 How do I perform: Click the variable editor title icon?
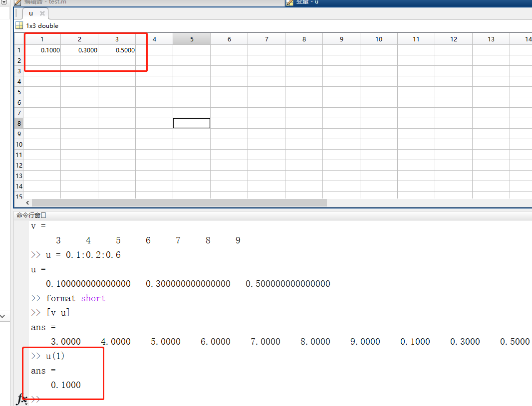(290, 2)
